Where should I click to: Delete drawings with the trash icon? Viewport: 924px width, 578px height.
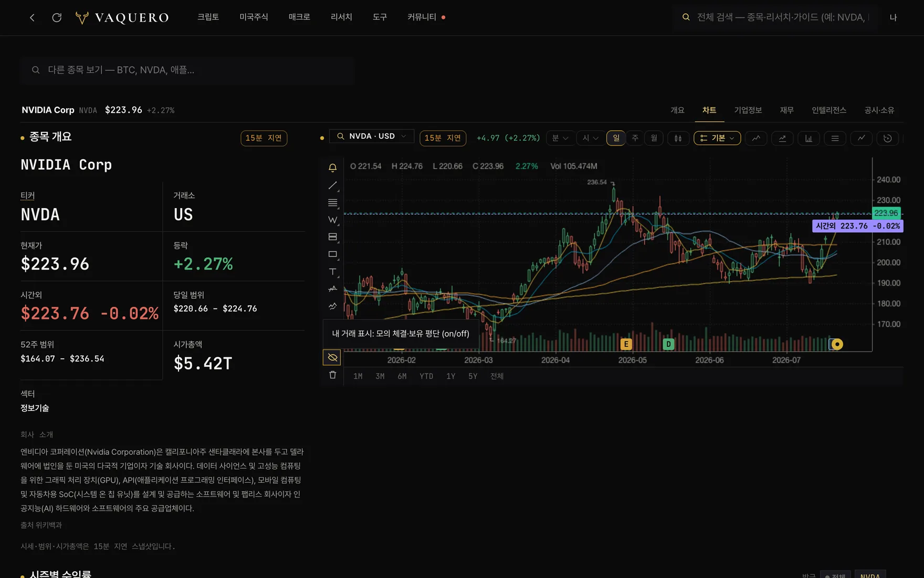pyautogui.click(x=332, y=375)
